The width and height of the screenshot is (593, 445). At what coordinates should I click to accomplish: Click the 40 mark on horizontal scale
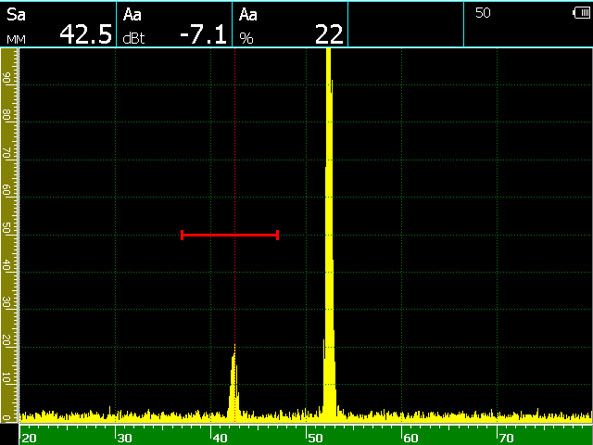(x=220, y=438)
